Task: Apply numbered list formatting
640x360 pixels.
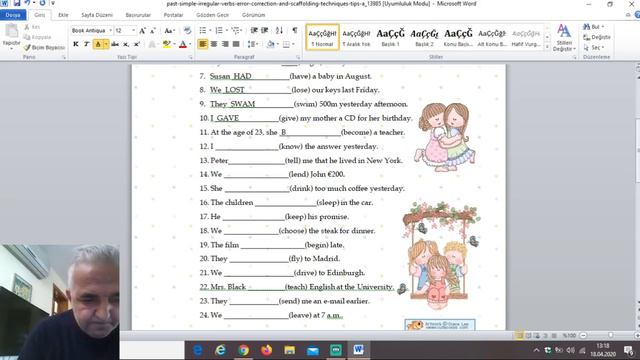Action: (x=219, y=31)
